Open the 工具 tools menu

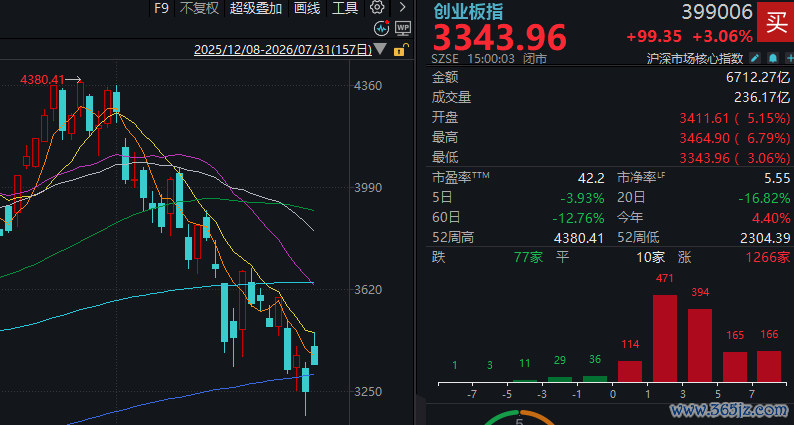click(345, 8)
